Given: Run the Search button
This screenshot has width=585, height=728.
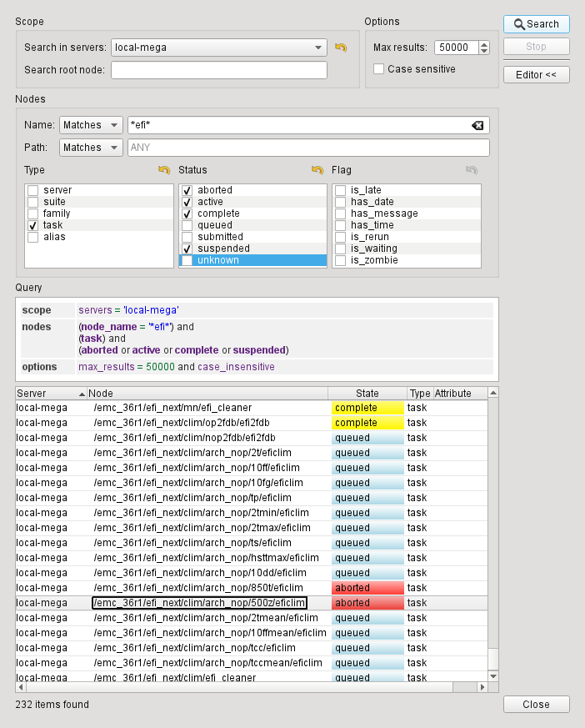Looking at the screenshot, I should (537, 24).
